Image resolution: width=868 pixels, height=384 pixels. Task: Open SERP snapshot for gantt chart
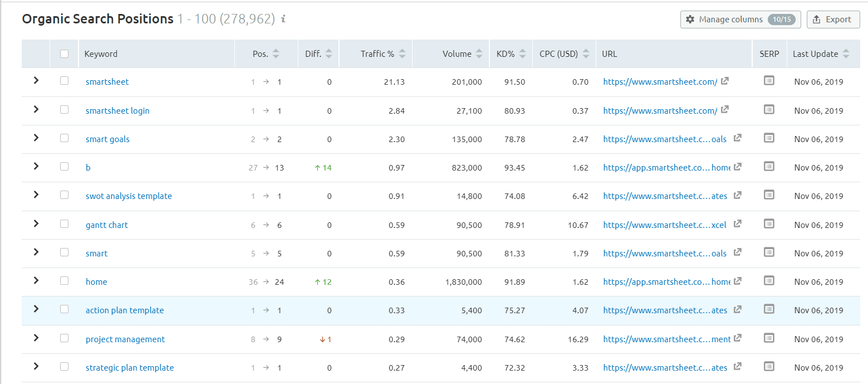point(769,223)
